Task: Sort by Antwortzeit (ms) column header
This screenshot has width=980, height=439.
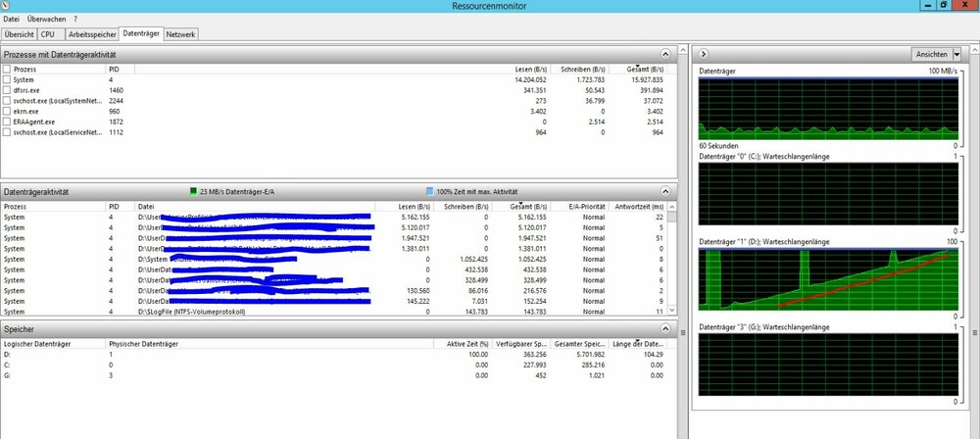Action: coord(638,207)
